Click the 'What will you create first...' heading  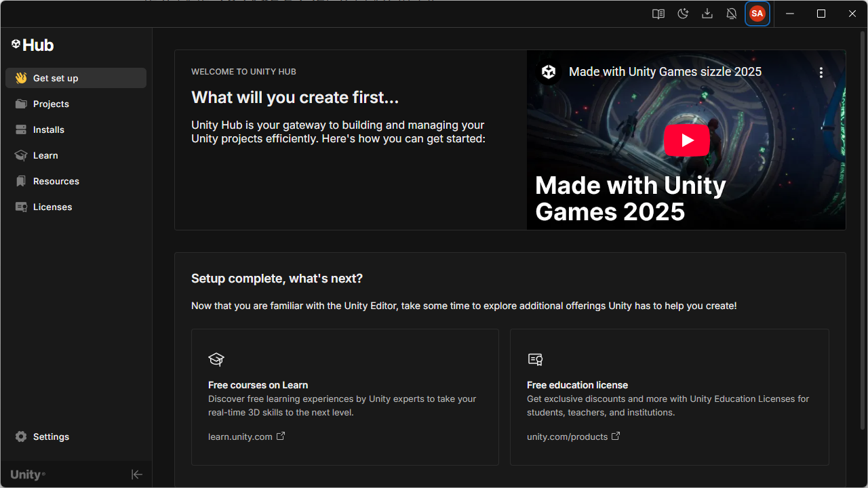click(295, 98)
